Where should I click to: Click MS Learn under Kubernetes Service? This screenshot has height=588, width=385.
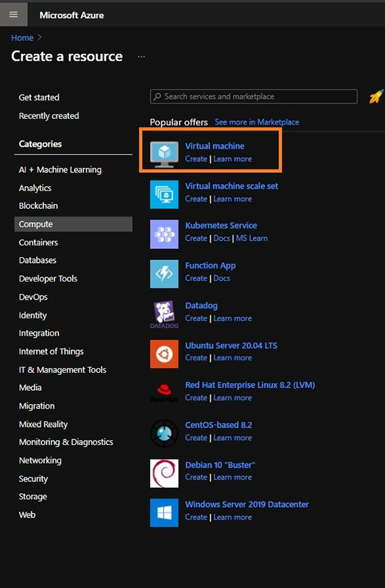pos(252,239)
